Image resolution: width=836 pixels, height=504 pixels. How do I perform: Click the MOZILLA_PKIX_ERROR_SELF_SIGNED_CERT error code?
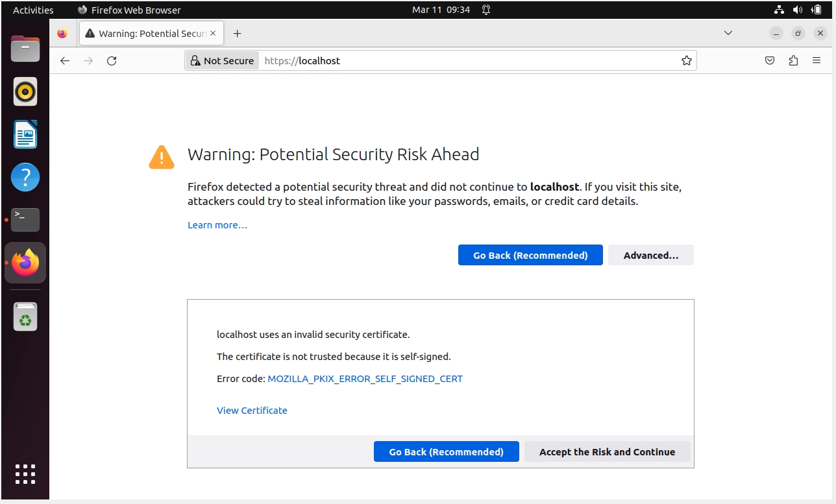(365, 379)
